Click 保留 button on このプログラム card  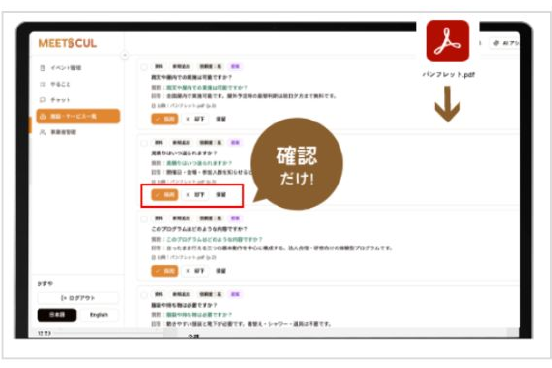pos(221,271)
